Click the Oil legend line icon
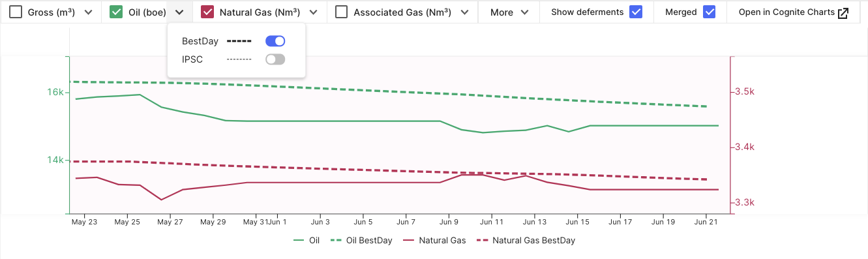 click(299, 241)
